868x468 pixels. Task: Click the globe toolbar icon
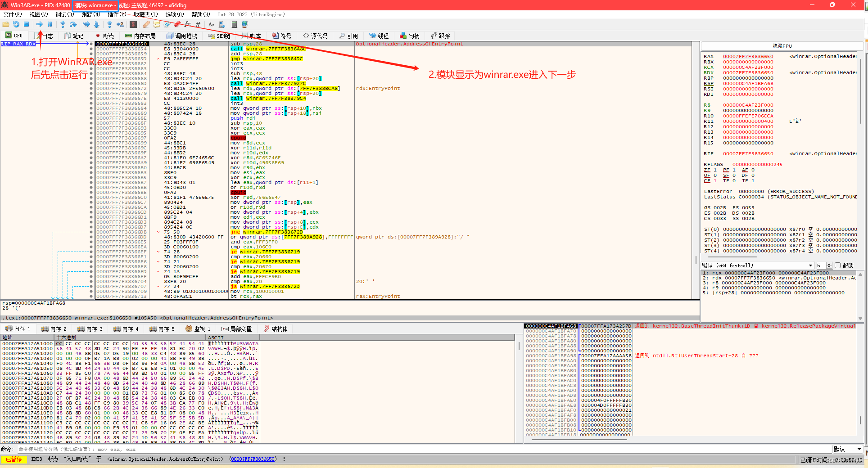[244, 24]
